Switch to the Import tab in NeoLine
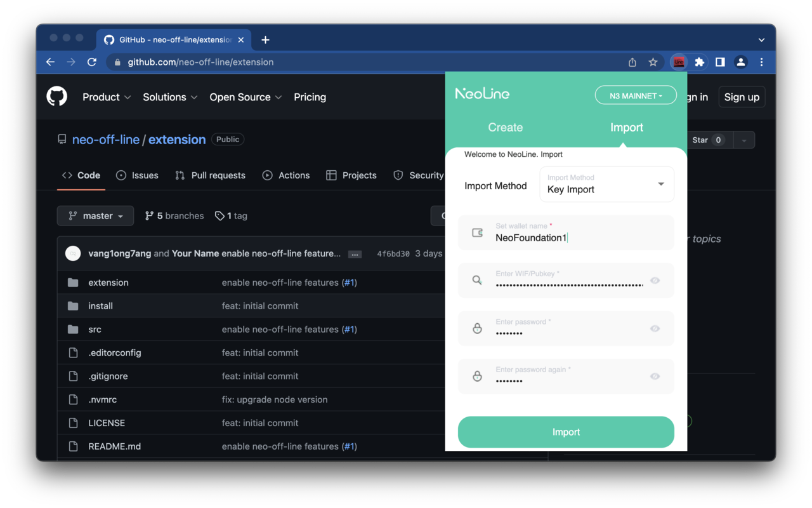812x508 pixels. click(627, 128)
